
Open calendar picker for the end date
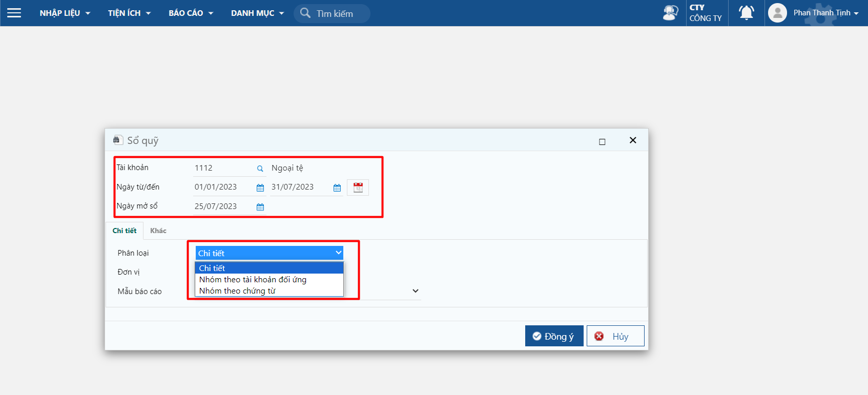point(337,188)
